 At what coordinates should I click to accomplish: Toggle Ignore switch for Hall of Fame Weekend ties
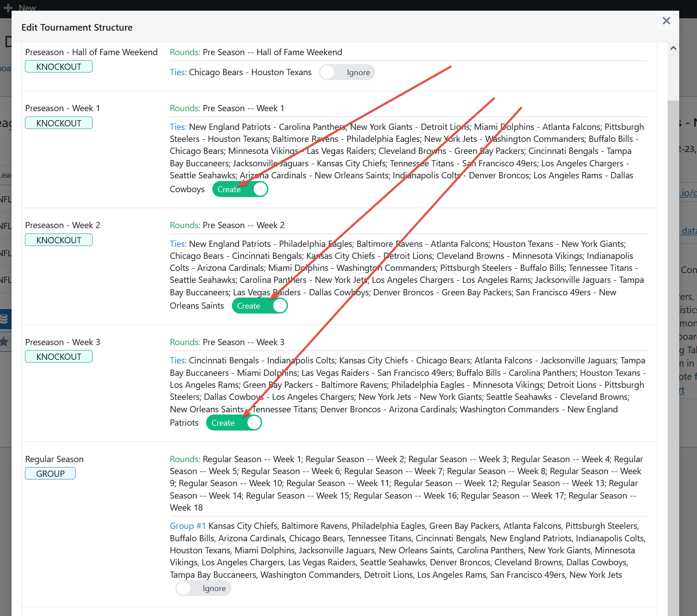point(347,72)
